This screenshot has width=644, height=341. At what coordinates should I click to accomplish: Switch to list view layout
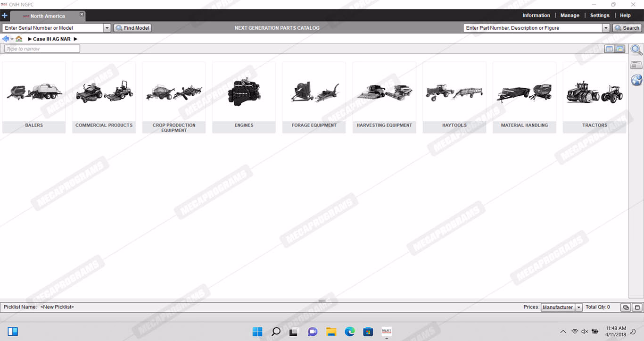[x=610, y=49]
